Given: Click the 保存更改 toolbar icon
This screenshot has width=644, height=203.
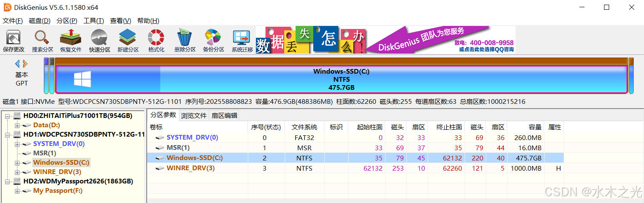Looking at the screenshot, I should click(x=14, y=37).
